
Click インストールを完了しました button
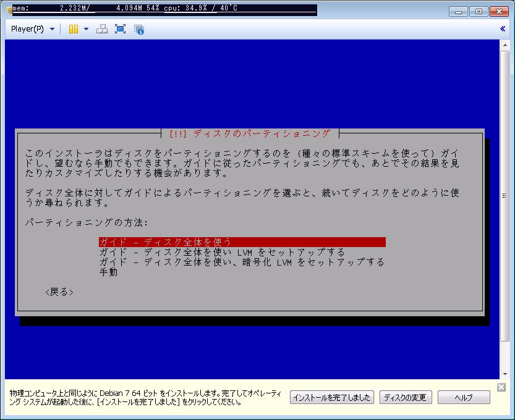point(332,397)
